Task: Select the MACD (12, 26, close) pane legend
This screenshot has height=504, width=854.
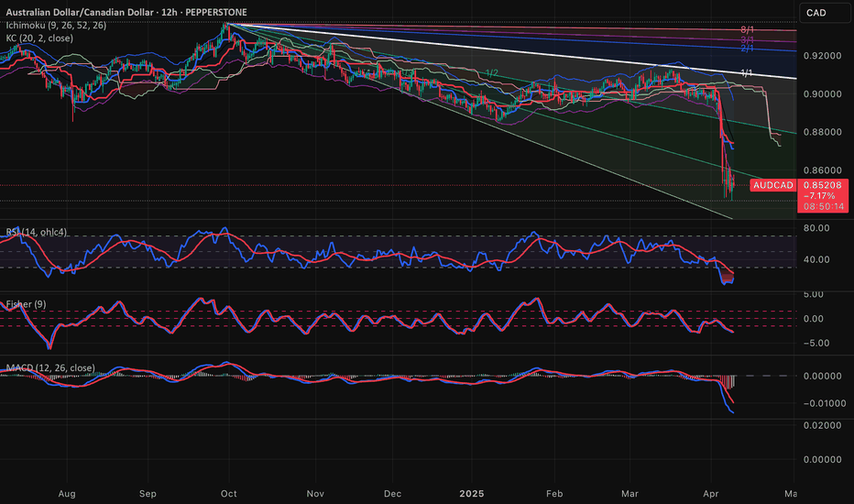Action: coord(50,367)
